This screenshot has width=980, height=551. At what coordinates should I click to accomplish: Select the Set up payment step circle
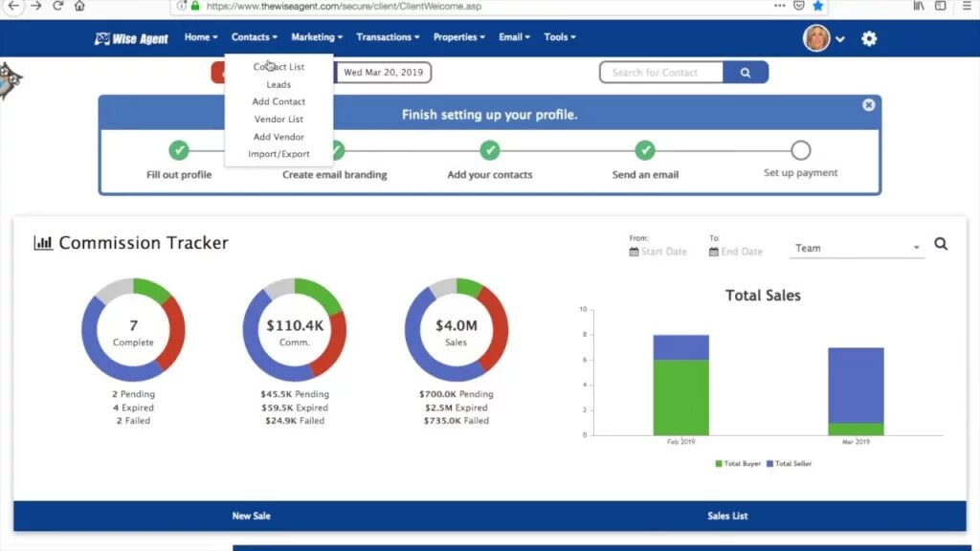[800, 150]
